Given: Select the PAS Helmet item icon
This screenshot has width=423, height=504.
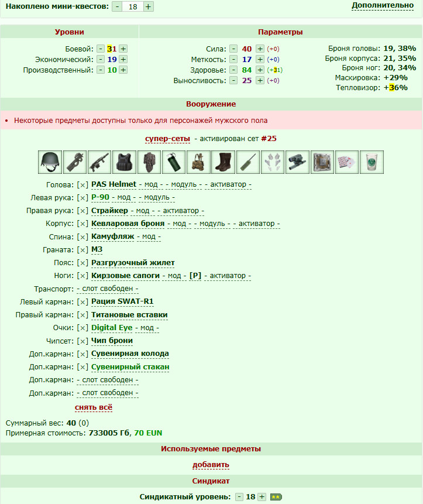Looking at the screenshot, I should click(50, 162).
